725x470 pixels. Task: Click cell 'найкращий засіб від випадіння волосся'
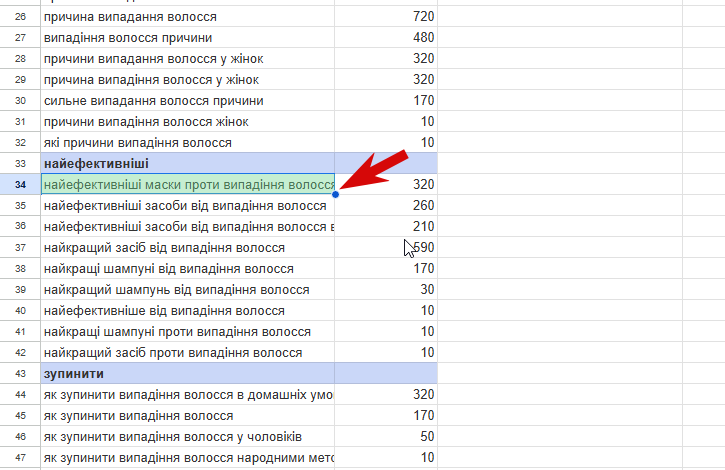tap(188, 247)
